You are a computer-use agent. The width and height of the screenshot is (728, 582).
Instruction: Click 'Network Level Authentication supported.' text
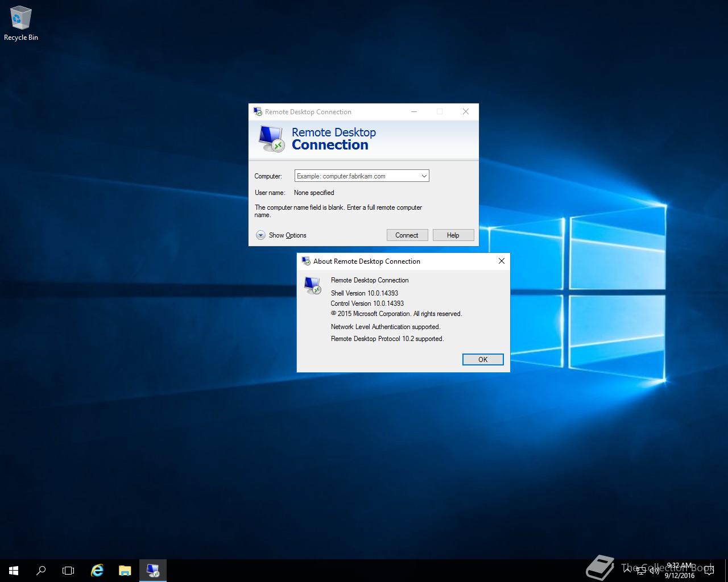click(386, 327)
